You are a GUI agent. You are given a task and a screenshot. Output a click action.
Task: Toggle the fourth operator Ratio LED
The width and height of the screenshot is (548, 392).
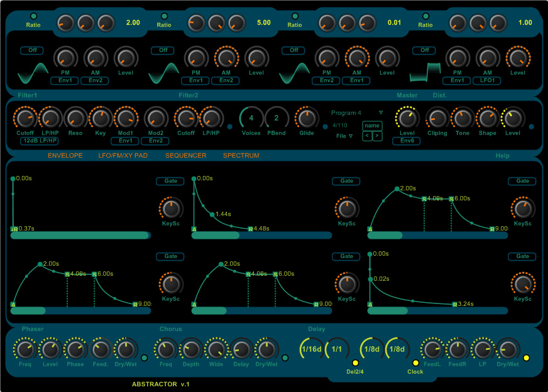[x=425, y=16]
